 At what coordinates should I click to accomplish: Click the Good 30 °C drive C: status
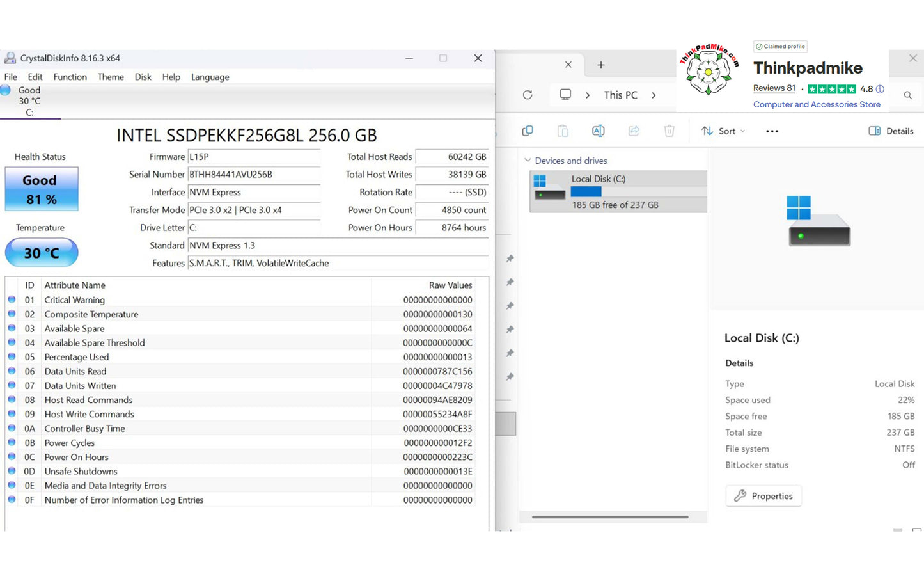click(x=29, y=101)
